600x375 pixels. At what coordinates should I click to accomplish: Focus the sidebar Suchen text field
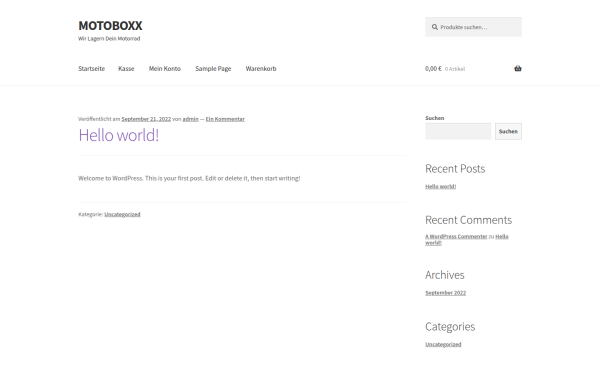(x=458, y=131)
